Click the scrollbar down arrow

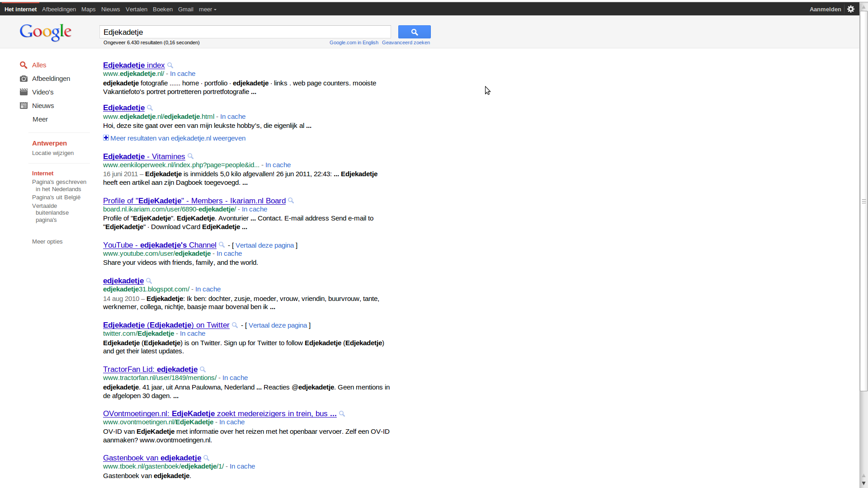click(863, 483)
